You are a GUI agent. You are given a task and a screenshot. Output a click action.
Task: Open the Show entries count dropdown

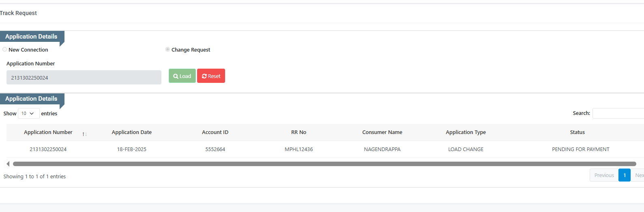pyautogui.click(x=28, y=114)
